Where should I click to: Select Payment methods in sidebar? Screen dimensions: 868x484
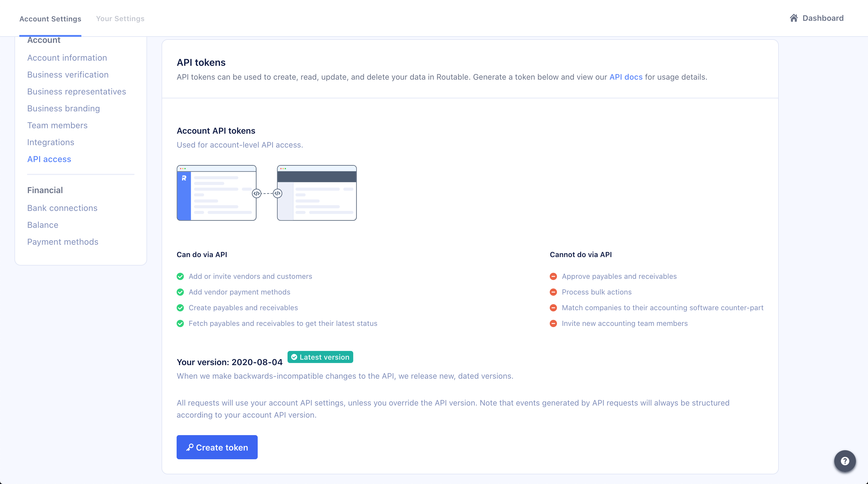coord(63,241)
